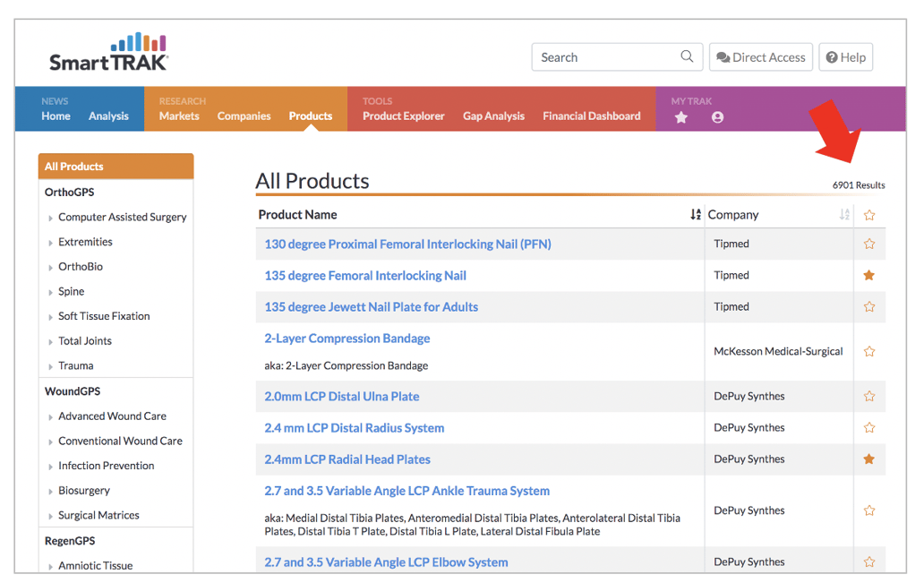924x583 pixels.
Task: Go to Gap Analysis tool
Action: (493, 116)
